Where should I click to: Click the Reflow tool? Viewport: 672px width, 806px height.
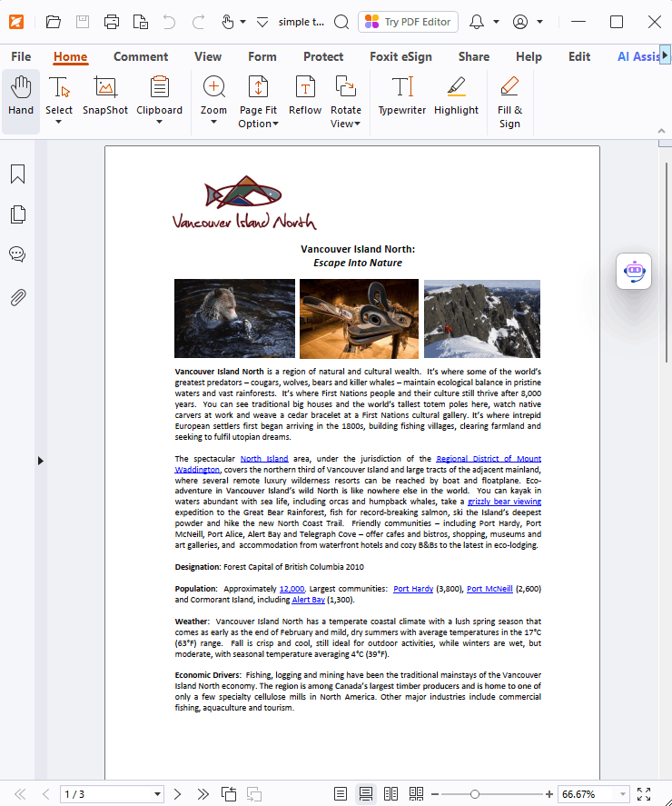(x=305, y=95)
